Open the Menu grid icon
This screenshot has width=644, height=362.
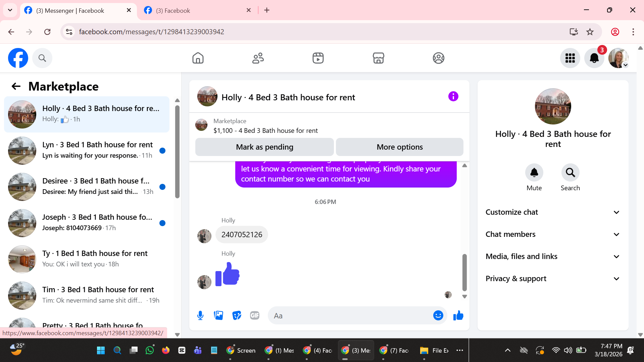pyautogui.click(x=570, y=58)
